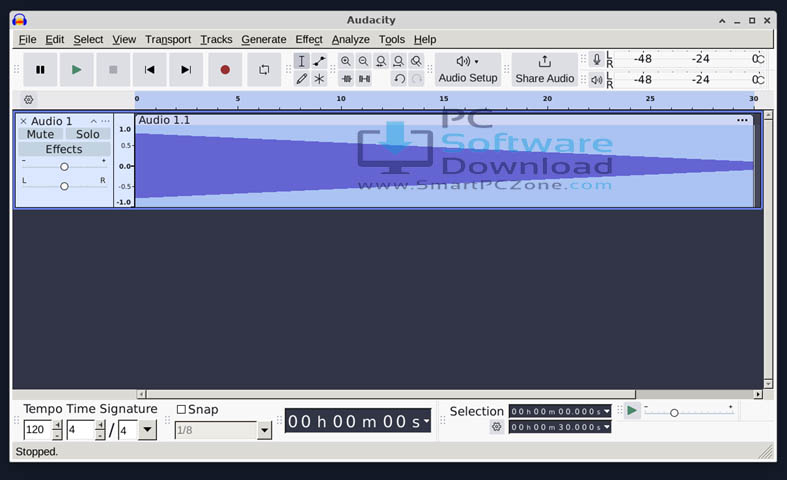Solo the Audio 1 track
787x480 pixels.
click(87, 134)
